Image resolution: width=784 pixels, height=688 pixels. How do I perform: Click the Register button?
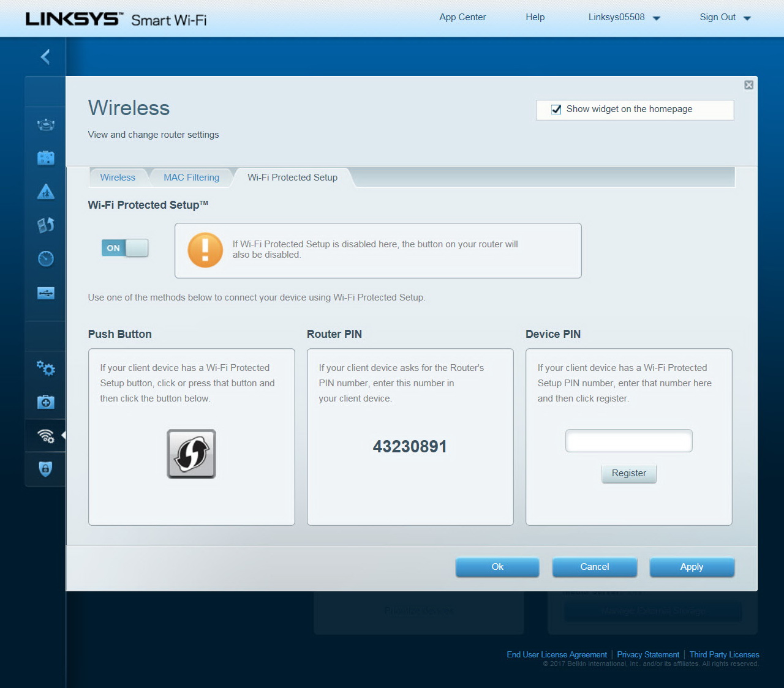629,474
